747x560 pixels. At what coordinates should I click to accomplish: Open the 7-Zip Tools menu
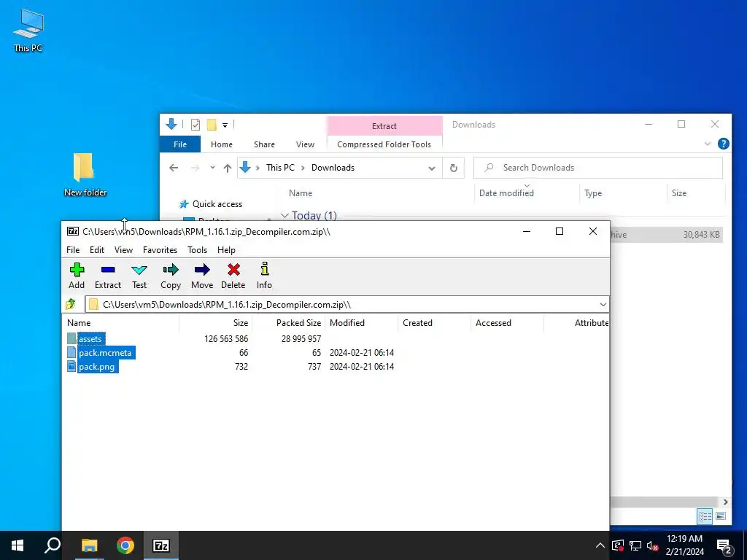click(x=197, y=249)
